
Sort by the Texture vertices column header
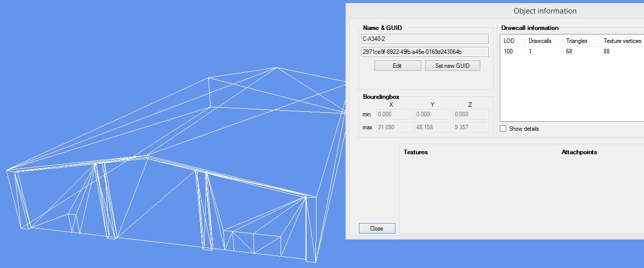coord(622,41)
